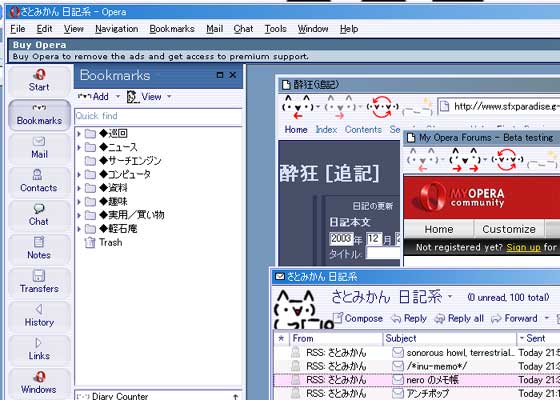
Task: Close the Bookmarks panel
Action: (233, 75)
